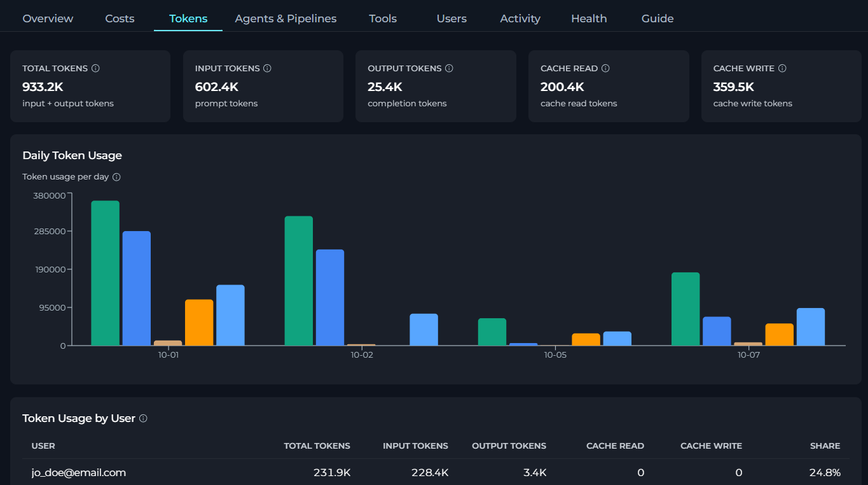This screenshot has width=868, height=485.
Task: Open the Users tab
Action: coord(451,18)
